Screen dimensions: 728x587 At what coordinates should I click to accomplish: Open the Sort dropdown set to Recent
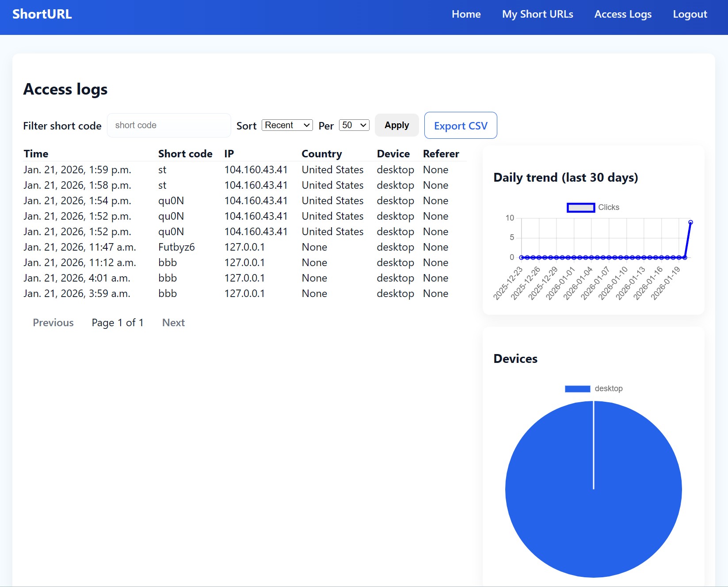click(287, 125)
